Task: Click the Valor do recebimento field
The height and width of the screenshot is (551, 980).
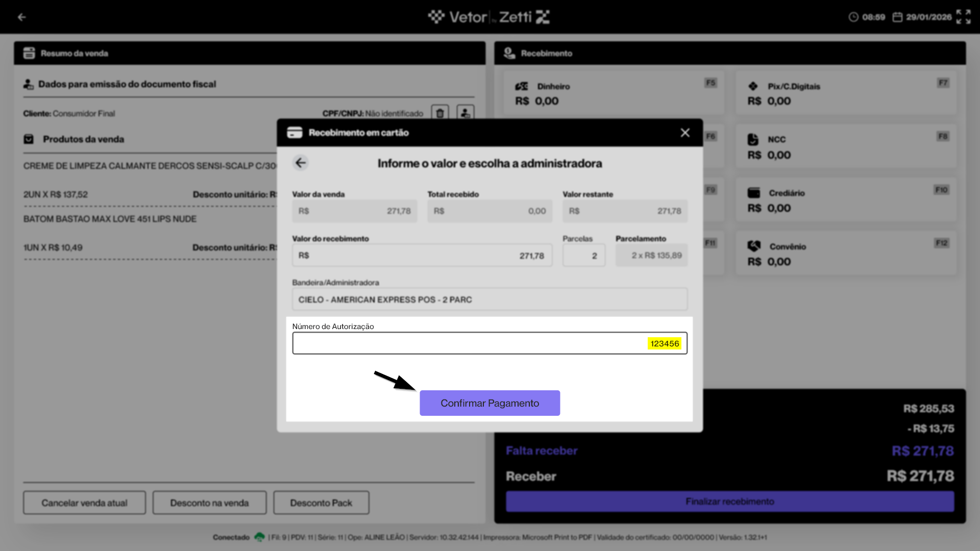Action: [422, 256]
